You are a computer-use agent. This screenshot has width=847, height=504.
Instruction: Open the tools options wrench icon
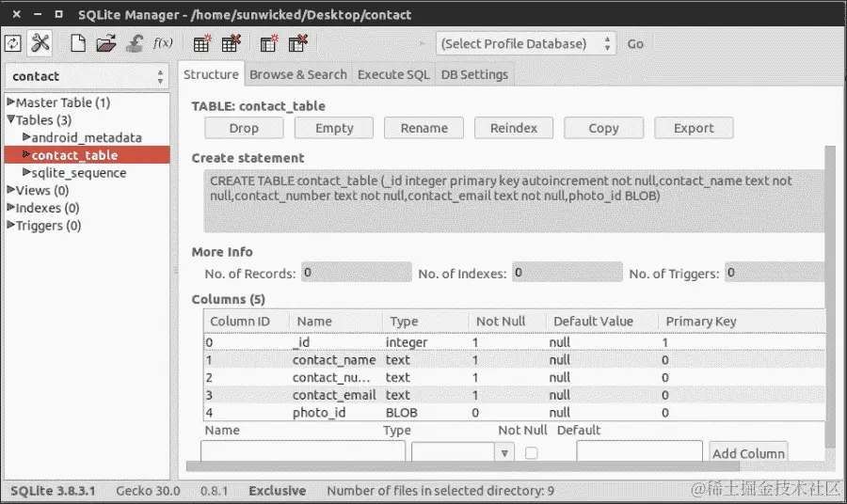point(40,42)
